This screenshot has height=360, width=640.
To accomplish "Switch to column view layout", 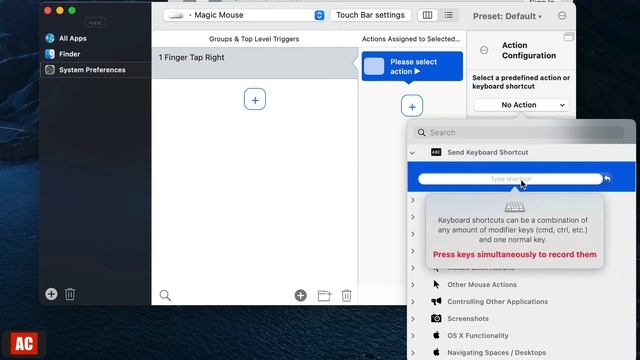I will pyautogui.click(x=427, y=15).
